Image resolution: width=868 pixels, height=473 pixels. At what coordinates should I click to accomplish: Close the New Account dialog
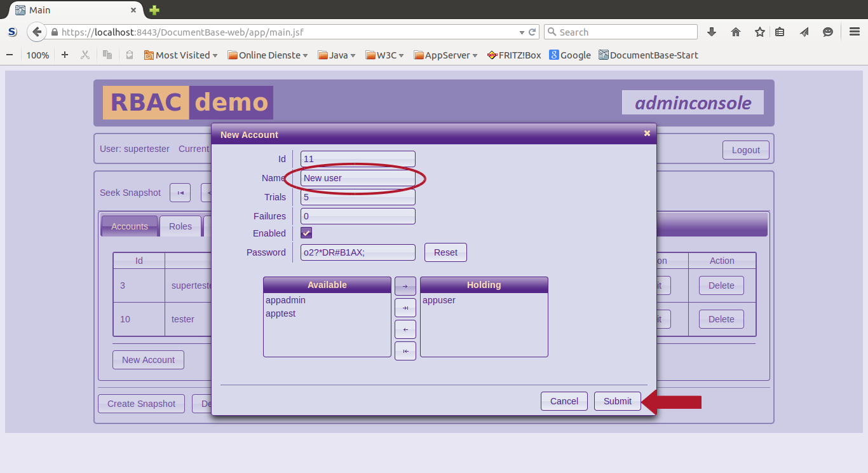pos(647,134)
